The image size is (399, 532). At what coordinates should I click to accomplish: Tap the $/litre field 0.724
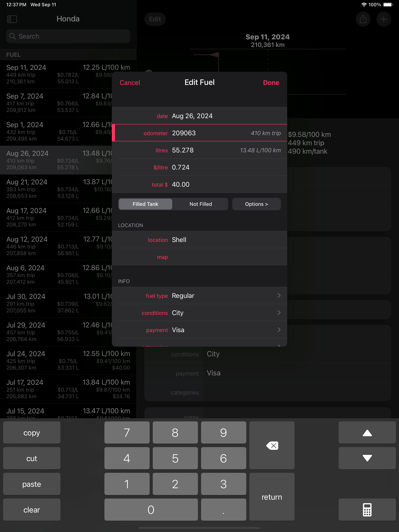[199, 167]
